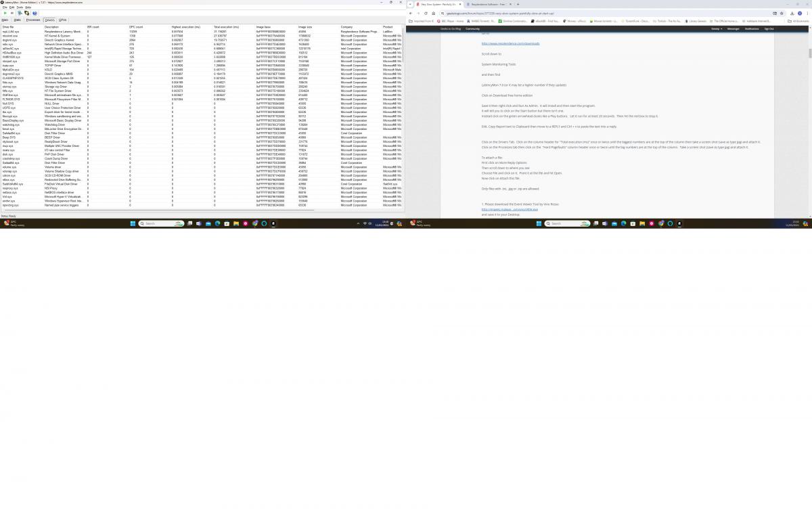Expand the user account dropdown in forum navigation
The width and height of the screenshot is (812, 513).
(716, 29)
